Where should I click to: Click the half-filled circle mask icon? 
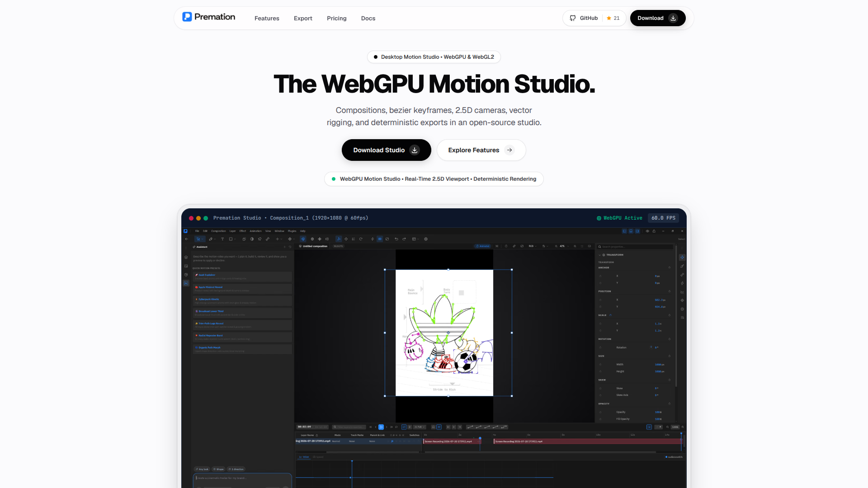[252, 239]
